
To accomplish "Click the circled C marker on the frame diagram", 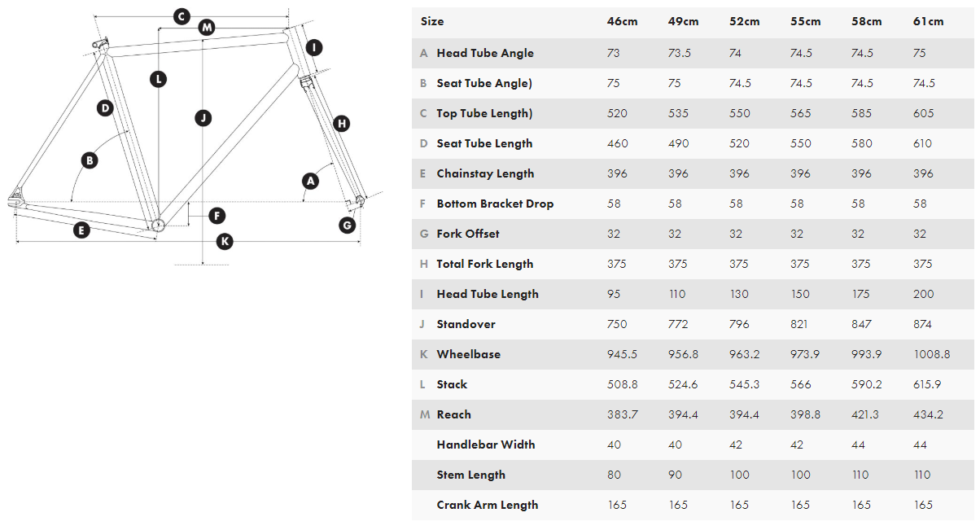I will 182,16.
